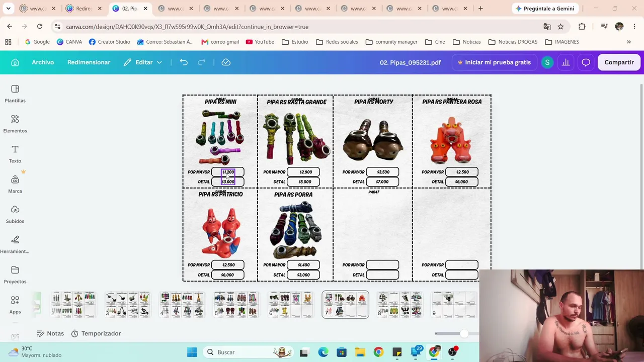Viewport: 644px width, 362px height.
Task: Open browser extensions puzzle icon
Action: point(582,27)
